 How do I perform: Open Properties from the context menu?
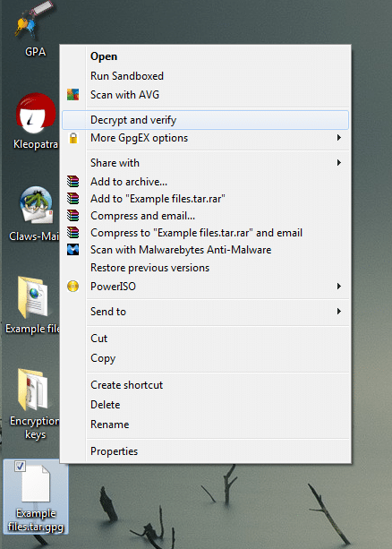pos(114,451)
